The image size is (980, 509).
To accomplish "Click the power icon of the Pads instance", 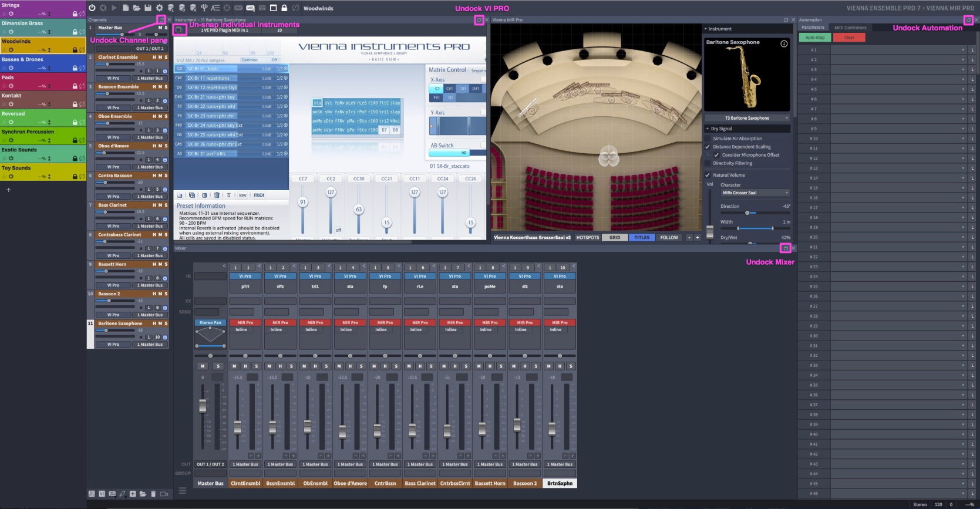I will [11, 86].
